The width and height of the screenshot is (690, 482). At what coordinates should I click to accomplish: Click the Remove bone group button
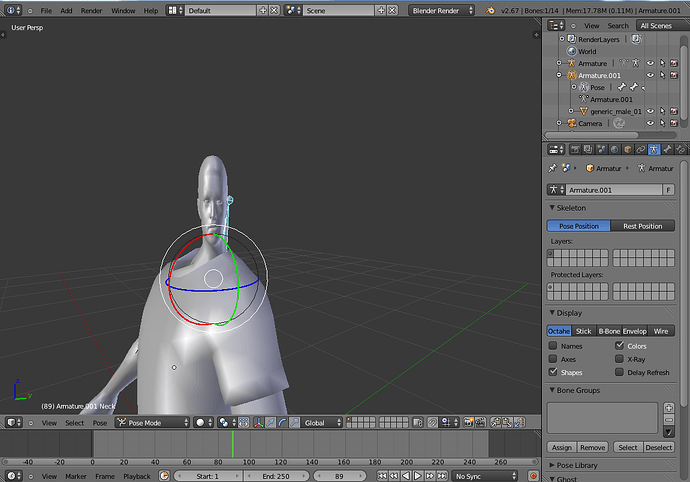click(592, 447)
